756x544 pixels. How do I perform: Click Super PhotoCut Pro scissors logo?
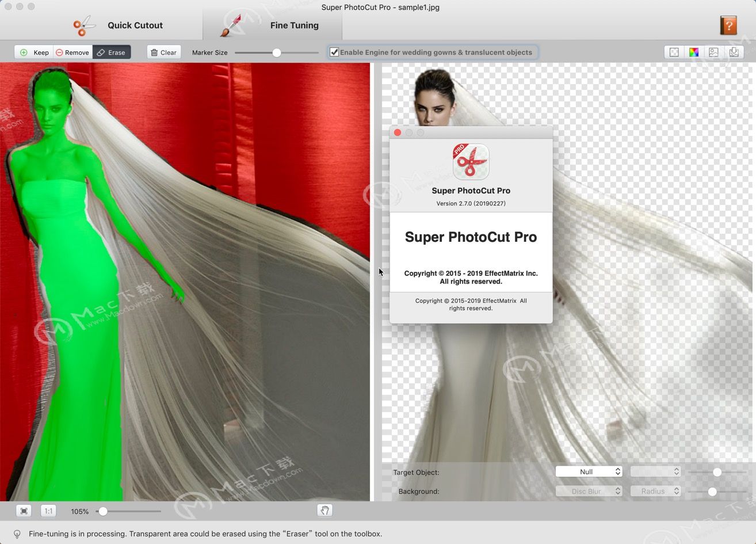coord(471,162)
